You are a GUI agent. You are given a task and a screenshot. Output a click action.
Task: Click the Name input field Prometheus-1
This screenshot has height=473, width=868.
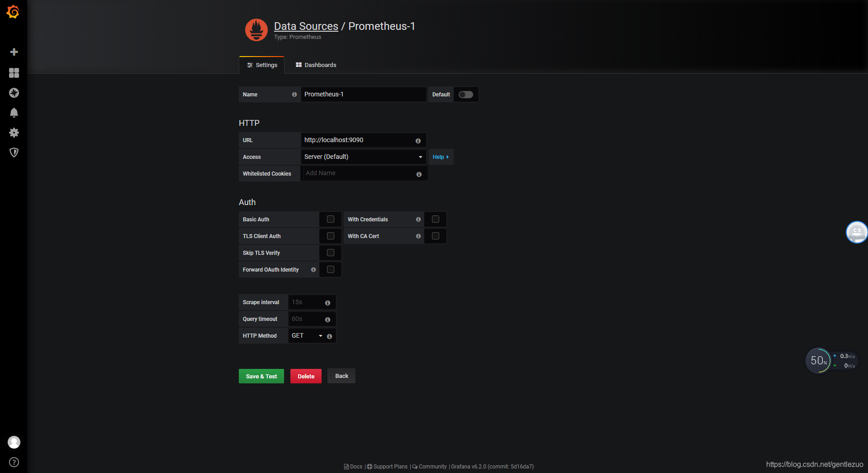364,94
